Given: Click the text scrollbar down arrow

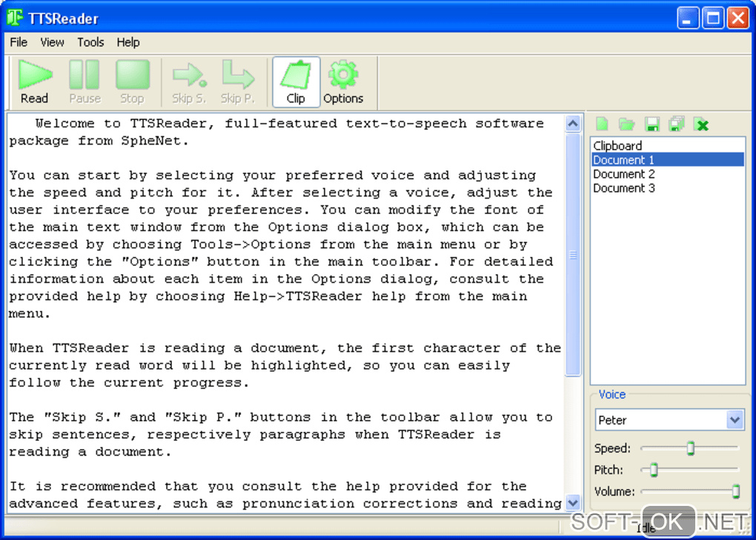Looking at the screenshot, I should point(573,504).
